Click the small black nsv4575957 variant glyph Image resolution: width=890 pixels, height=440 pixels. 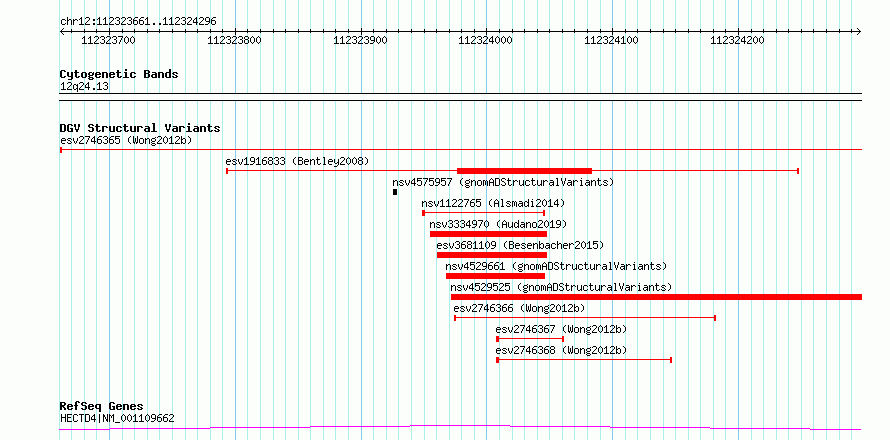tap(395, 192)
